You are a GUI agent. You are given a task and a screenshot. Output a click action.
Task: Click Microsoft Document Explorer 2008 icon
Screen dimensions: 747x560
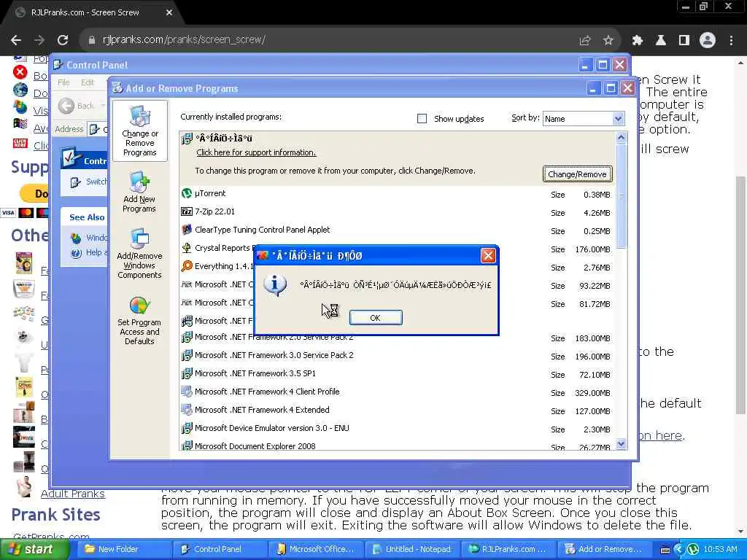187,446
